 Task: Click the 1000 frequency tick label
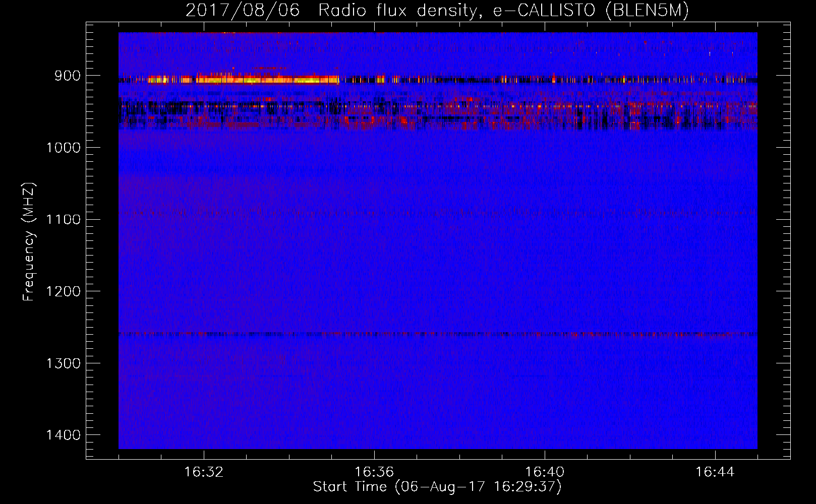pos(63,148)
